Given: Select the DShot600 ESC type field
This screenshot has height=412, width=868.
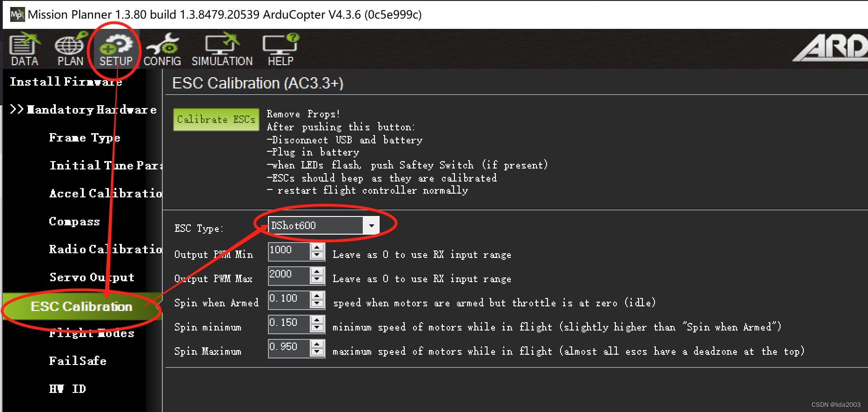Looking at the screenshot, I should tap(316, 226).
